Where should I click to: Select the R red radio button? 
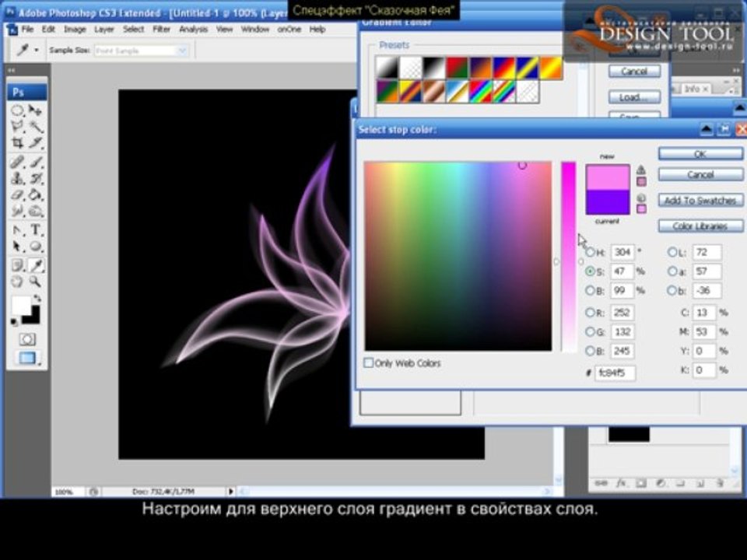(x=591, y=313)
